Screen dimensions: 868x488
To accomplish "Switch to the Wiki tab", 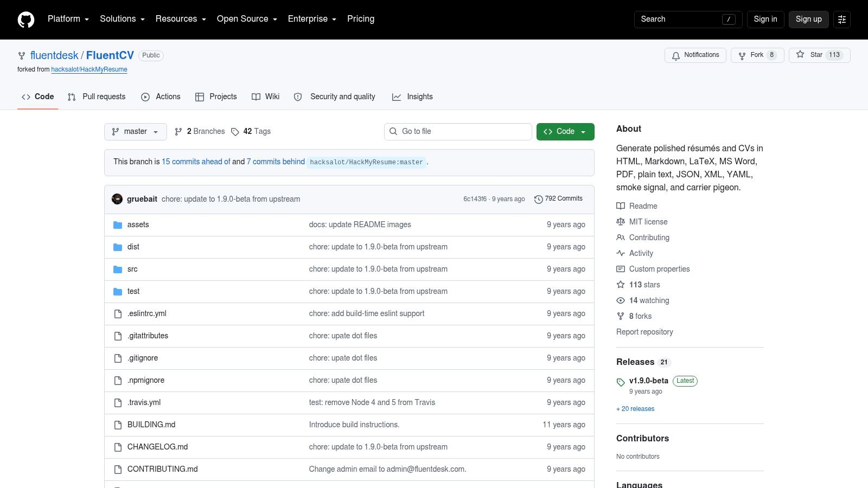I will click(266, 97).
